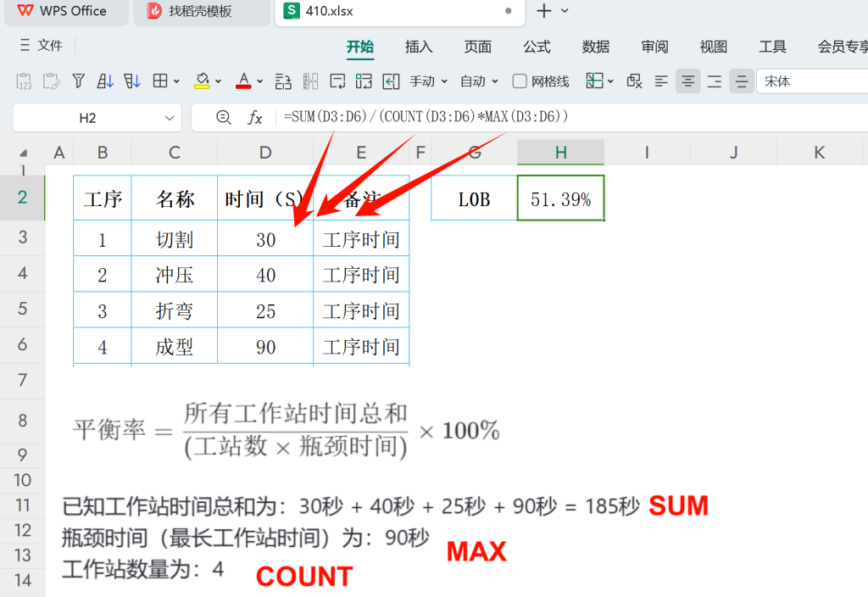The height and width of the screenshot is (597, 868).
Task: Switch to the 数据 ribbon tab
Action: [596, 47]
